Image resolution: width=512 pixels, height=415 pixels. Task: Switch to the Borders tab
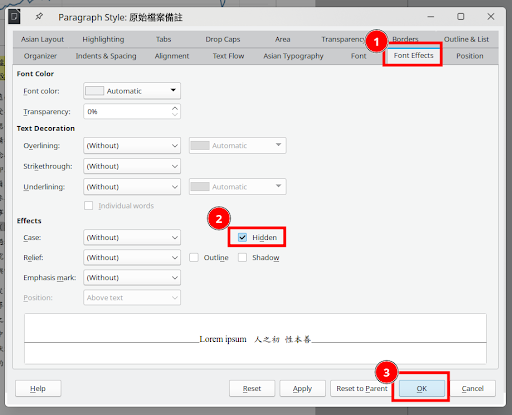point(405,39)
